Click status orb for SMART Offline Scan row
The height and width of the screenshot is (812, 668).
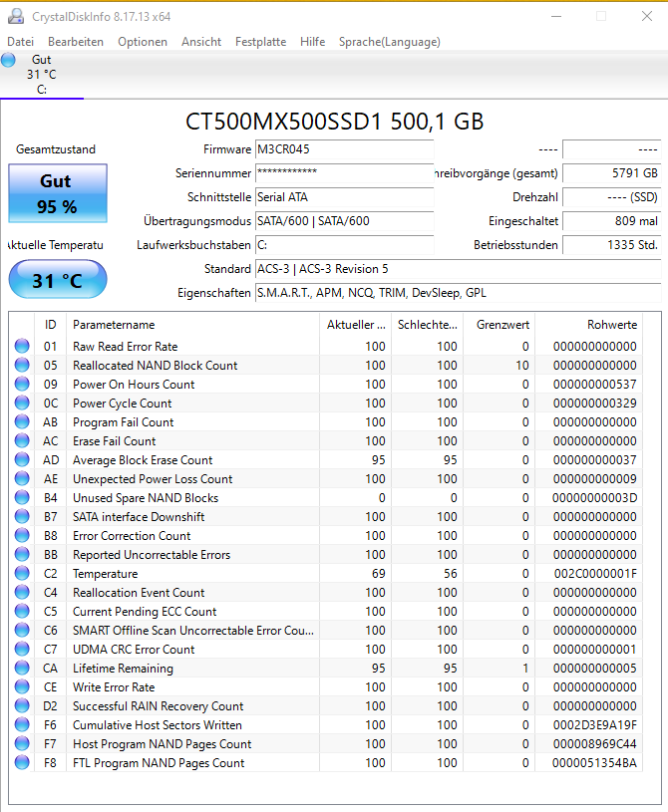click(22, 631)
